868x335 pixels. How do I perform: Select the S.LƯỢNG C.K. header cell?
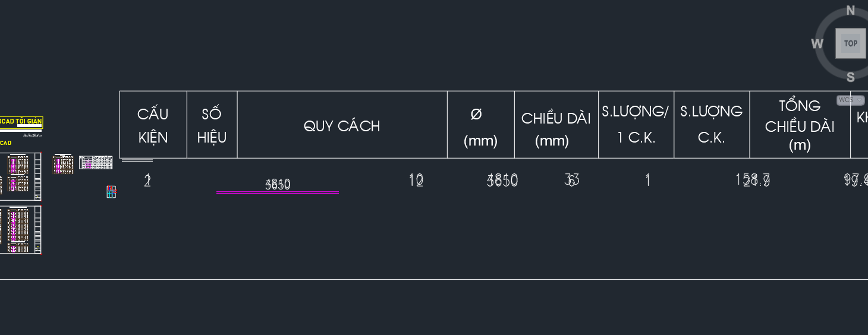click(712, 125)
